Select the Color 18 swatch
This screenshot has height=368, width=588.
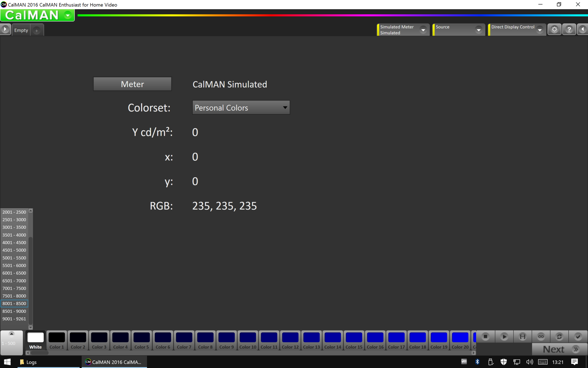[x=418, y=341]
